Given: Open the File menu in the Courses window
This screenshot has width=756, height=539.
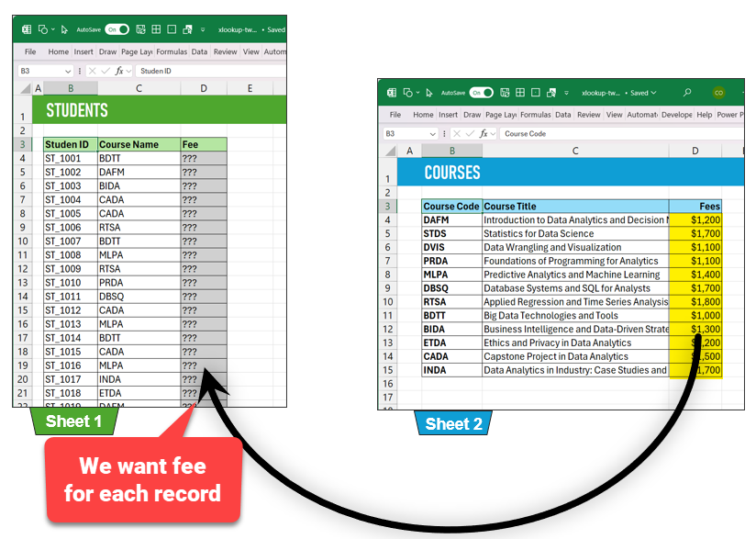Looking at the screenshot, I should 395,115.
